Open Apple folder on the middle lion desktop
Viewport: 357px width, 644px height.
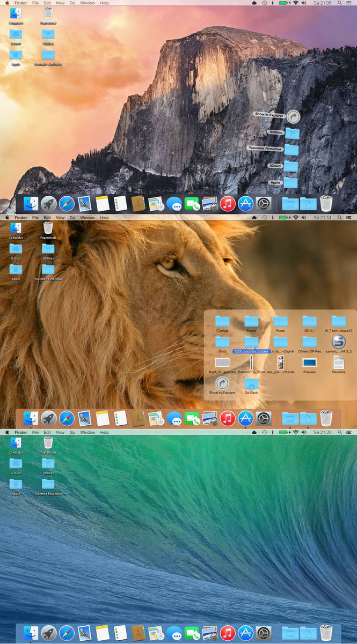tap(16, 269)
